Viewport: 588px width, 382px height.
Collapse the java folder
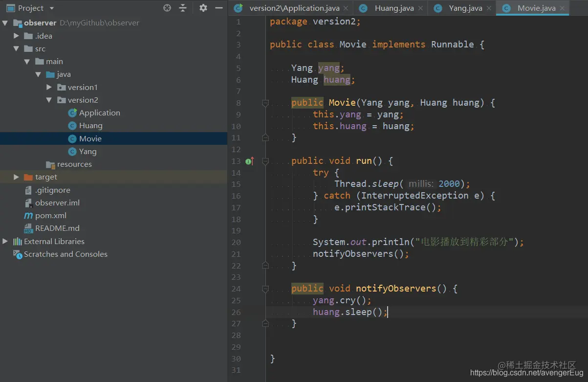[x=38, y=74]
